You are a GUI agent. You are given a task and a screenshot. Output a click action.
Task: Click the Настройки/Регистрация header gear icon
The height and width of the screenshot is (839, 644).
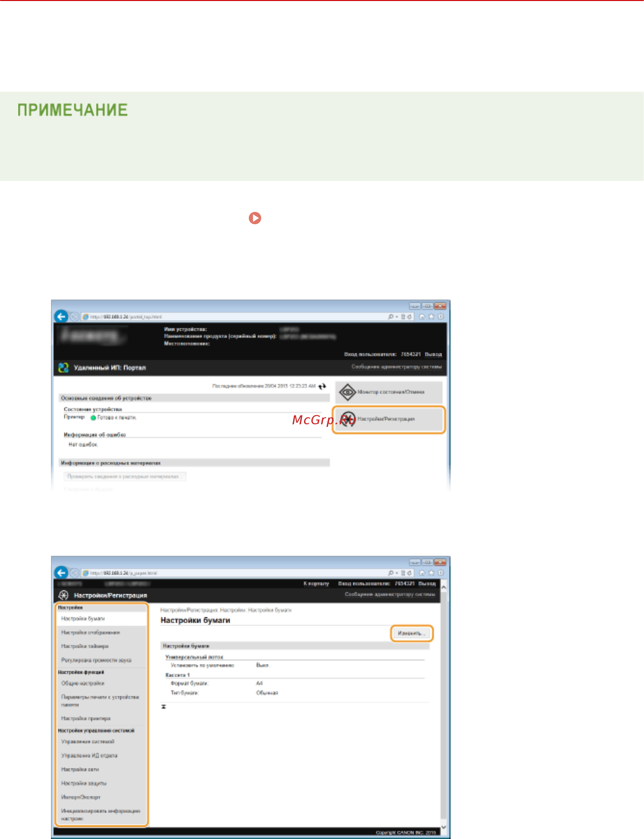64,595
